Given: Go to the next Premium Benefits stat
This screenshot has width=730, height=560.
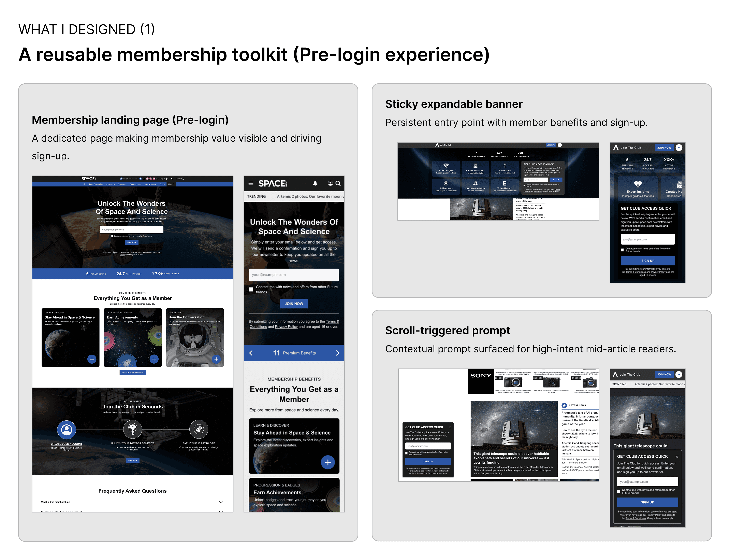Looking at the screenshot, I should pos(337,353).
